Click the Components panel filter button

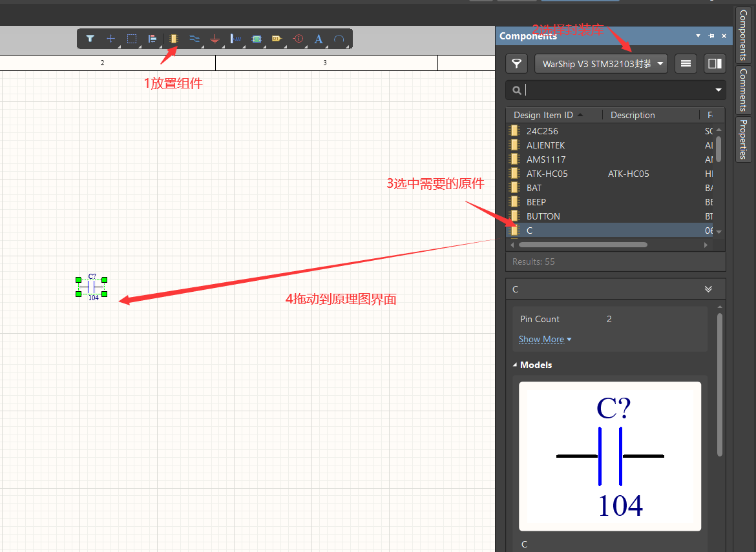[x=516, y=63]
